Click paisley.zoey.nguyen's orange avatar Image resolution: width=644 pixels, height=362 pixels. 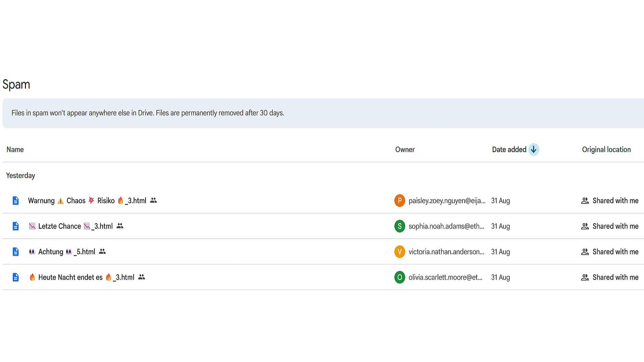pos(399,200)
